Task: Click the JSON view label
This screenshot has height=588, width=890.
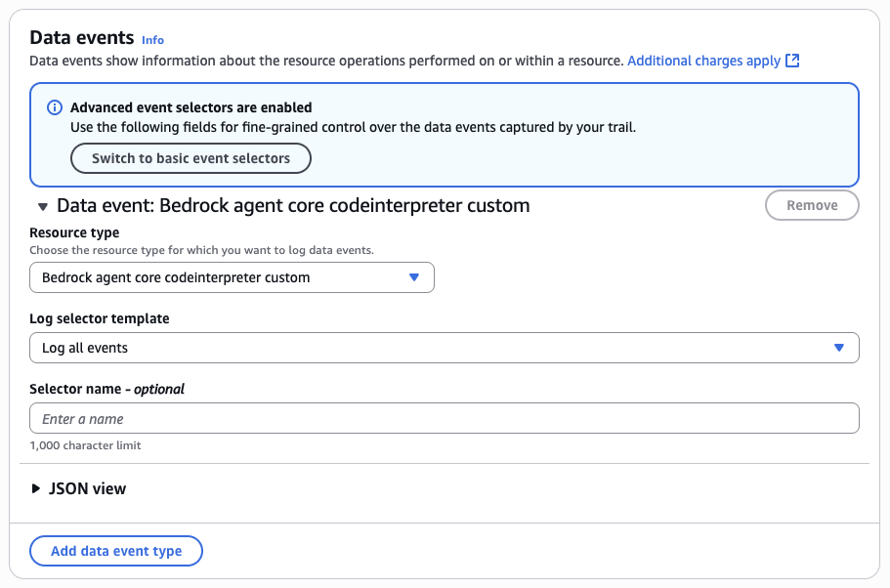Action: [87, 488]
